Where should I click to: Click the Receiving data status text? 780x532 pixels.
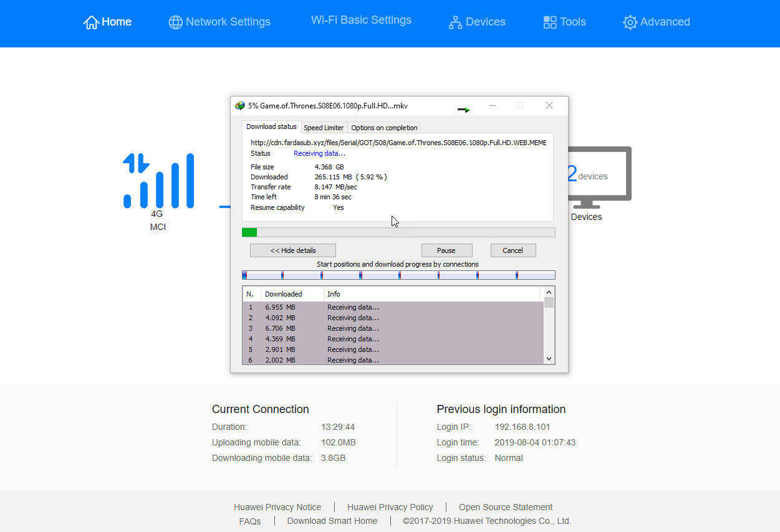coord(319,153)
